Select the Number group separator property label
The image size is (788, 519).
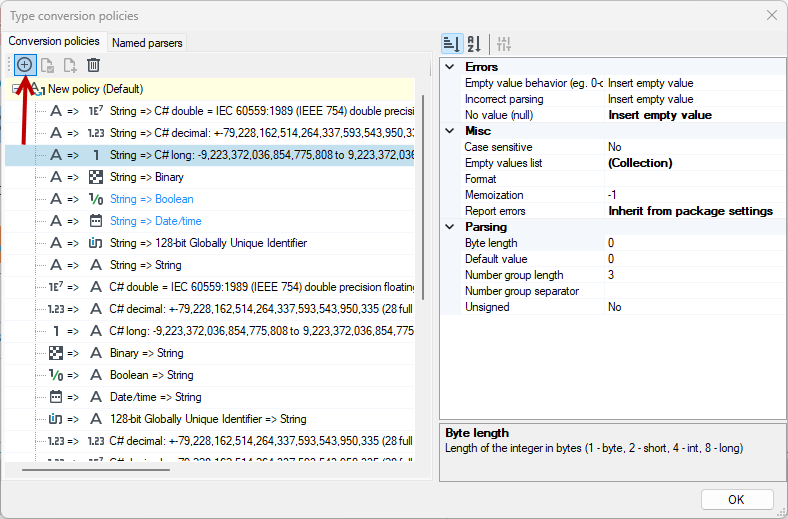click(522, 291)
